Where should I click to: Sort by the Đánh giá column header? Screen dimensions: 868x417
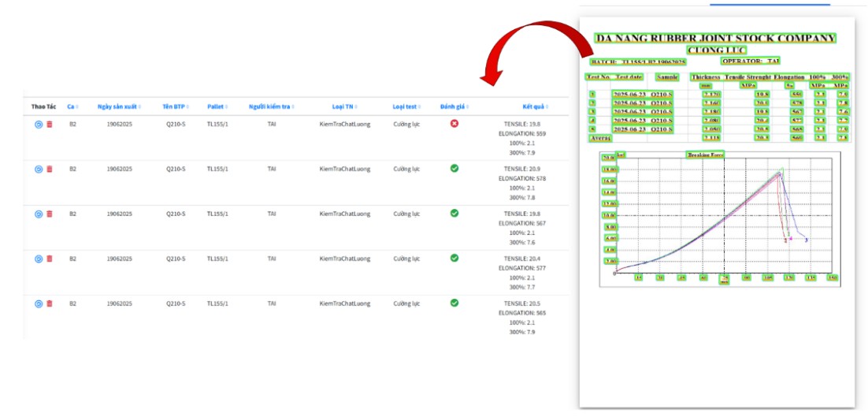pos(453,106)
